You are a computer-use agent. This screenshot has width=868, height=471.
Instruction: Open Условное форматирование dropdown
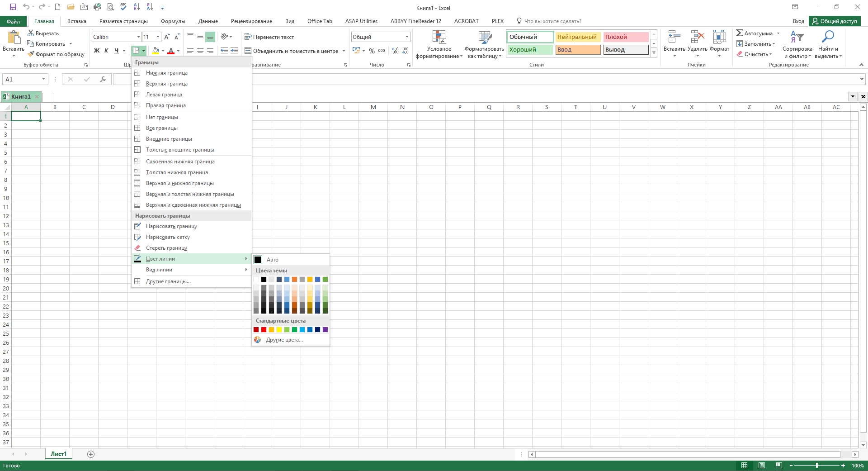point(439,44)
